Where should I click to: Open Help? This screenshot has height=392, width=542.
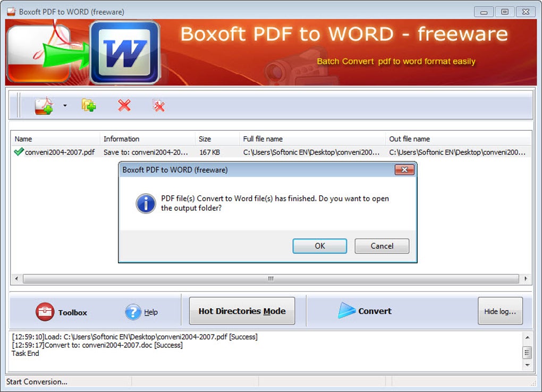click(141, 312)
